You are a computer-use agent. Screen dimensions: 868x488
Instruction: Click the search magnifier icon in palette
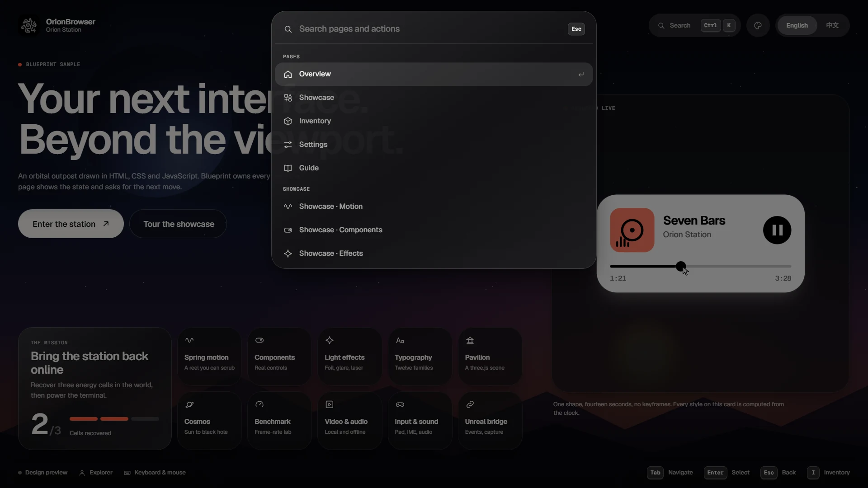coord(288,29)
